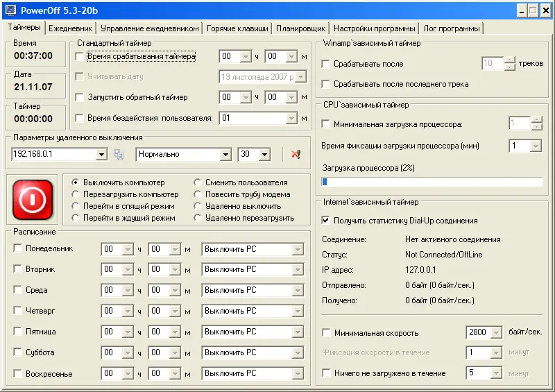Click Нет активного соединения status text
The height and width of the screenshot is (392, 555).
[453, 239]
